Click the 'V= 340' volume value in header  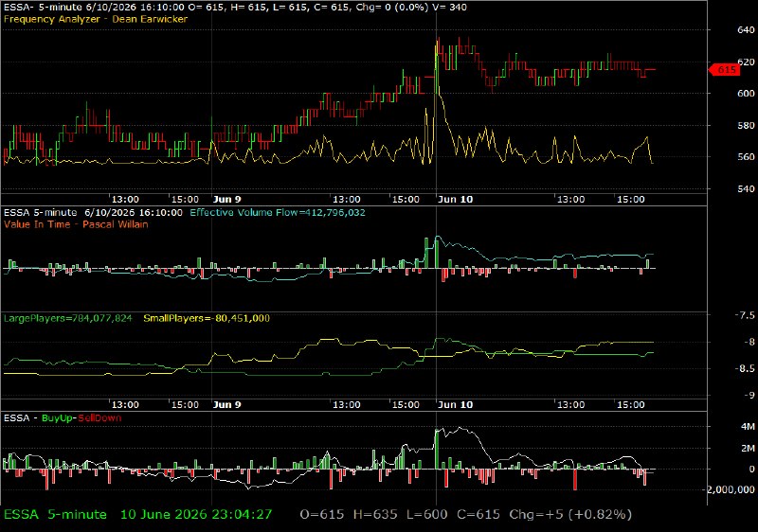449,8
